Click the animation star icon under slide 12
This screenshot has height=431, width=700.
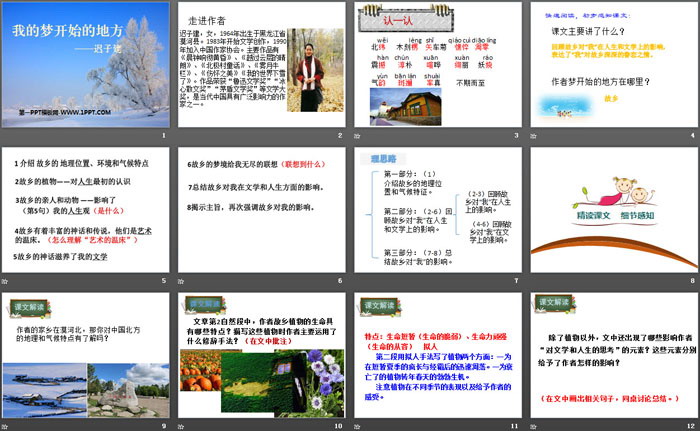click(x=533, y=427)
